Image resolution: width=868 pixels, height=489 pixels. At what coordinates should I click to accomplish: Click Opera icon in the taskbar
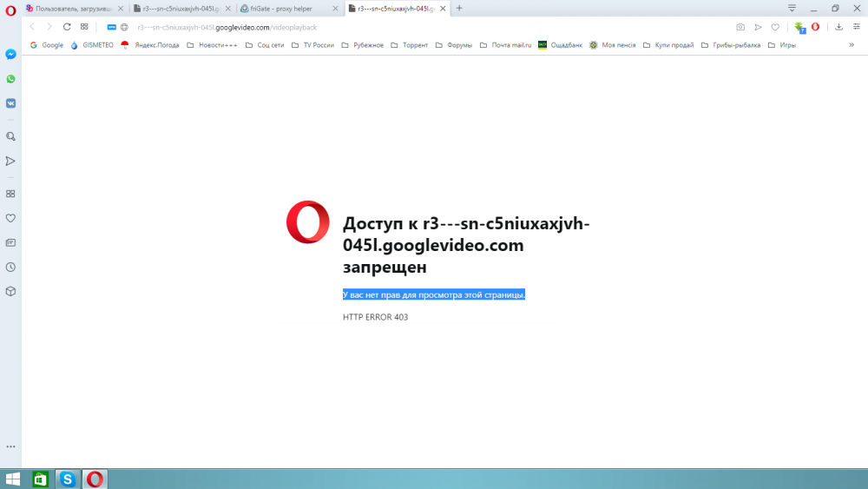click(x=95, y=479)
